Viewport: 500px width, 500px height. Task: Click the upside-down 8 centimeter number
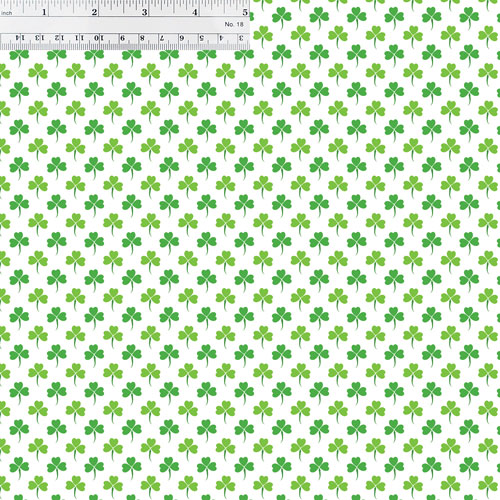pos(142,38)
